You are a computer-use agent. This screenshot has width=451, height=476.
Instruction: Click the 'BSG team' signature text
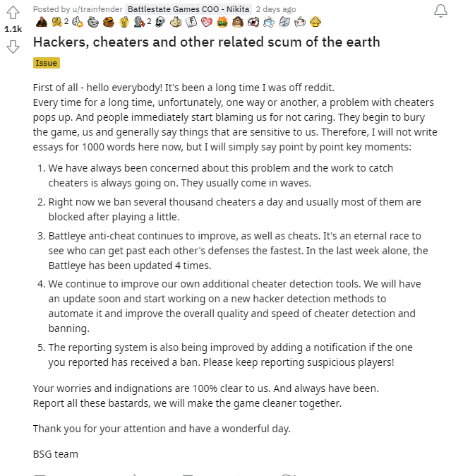(56, 454)
